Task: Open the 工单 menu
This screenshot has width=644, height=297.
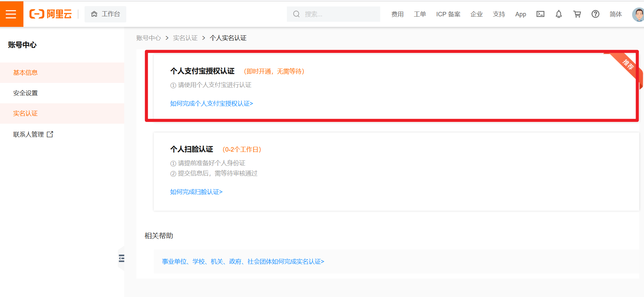Action: click(x=420, y=14)
